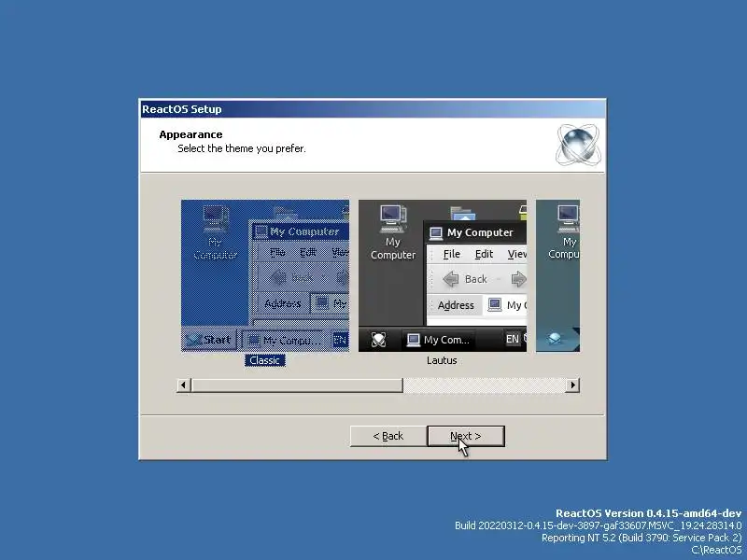The height and width of the screenshot is (560, 747).
Task: Select the Classic theme preview thumbnail
Action: click(265, 275)
